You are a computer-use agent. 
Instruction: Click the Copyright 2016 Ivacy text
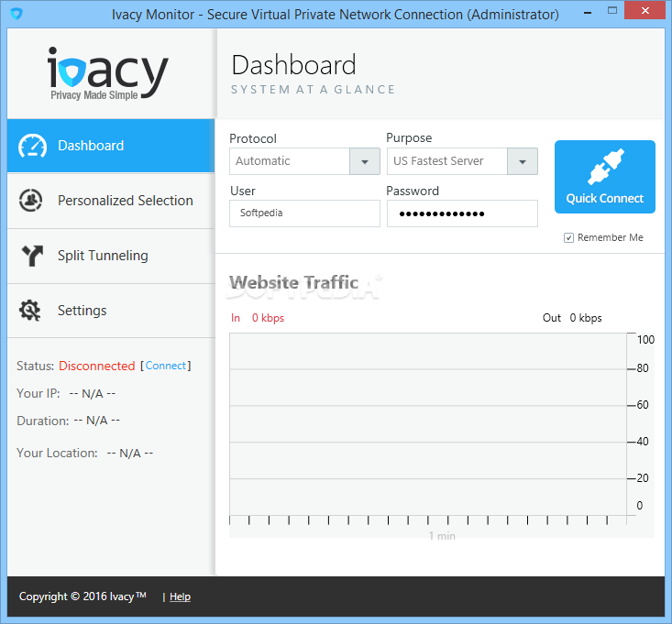click(83, 597)
